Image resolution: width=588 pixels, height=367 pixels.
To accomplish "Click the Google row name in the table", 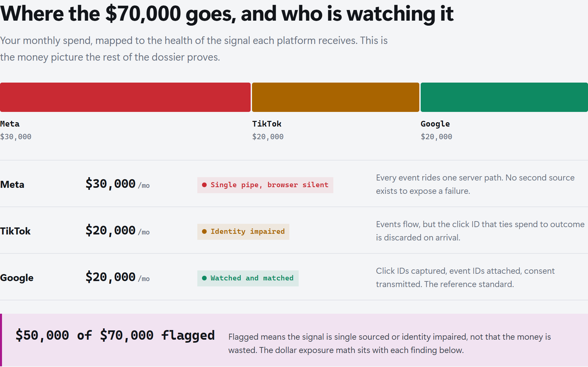I will [x=17, y=278].
